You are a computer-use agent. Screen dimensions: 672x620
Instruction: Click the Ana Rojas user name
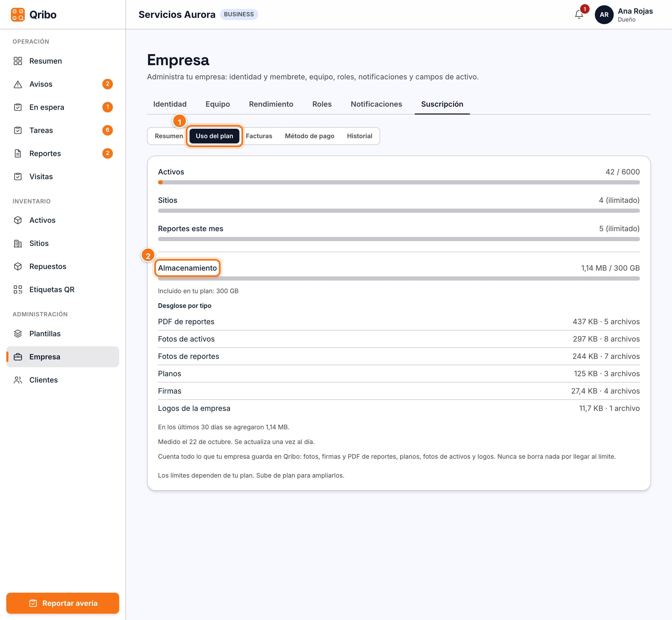click(x=635, y=11)
